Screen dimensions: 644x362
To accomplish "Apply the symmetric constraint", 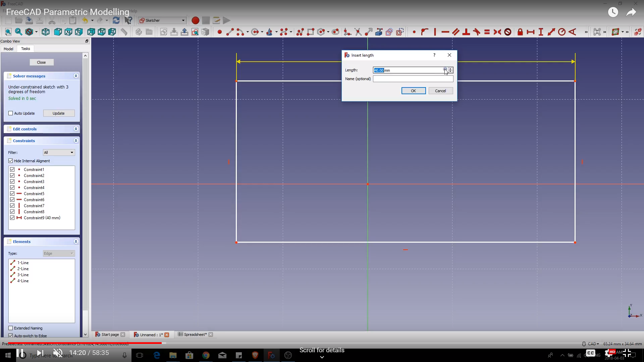I will pyautogui.click(x=497, y=32).
